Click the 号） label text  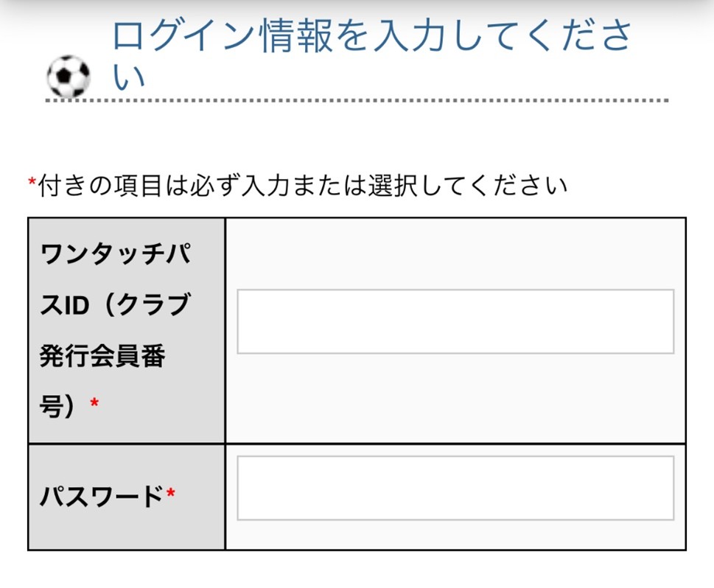click(58, 406)
